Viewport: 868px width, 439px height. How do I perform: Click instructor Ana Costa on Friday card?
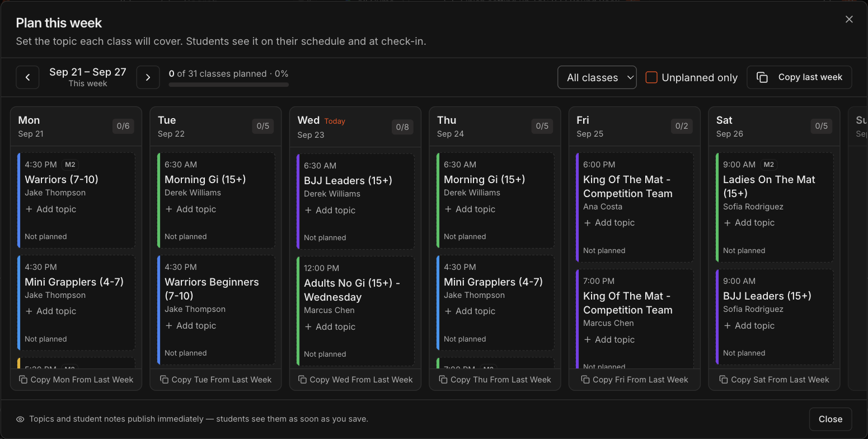(x=603, y=207)
